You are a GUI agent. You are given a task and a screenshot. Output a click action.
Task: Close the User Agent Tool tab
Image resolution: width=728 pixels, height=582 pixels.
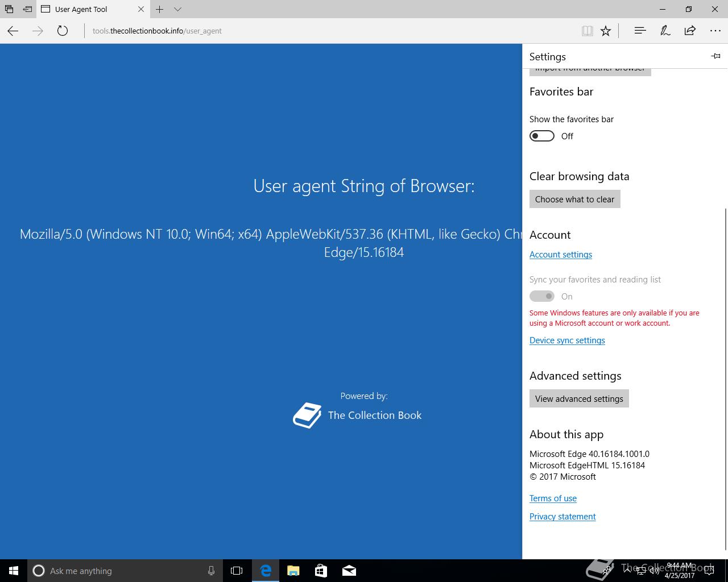coord(141,9)
